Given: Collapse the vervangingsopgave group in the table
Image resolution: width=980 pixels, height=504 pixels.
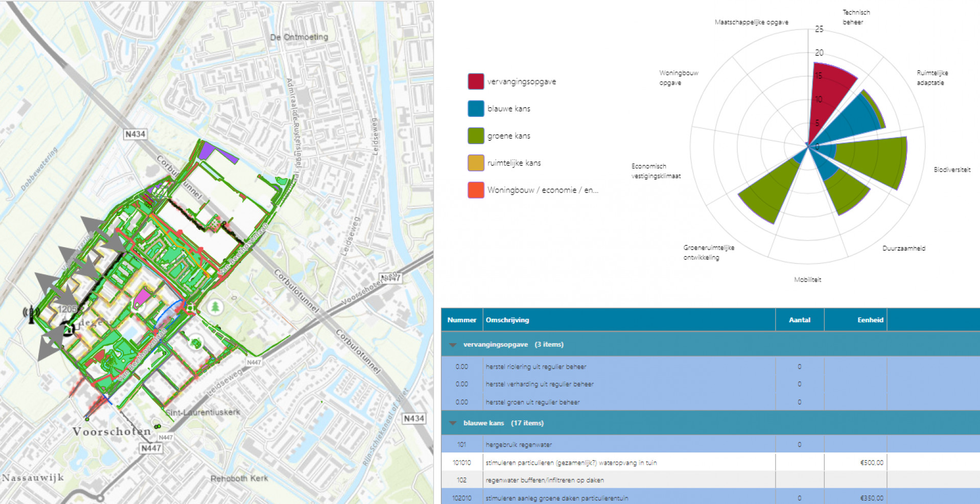Looking at the screenshot, I should pyautogui.click(x=453, y=345).
